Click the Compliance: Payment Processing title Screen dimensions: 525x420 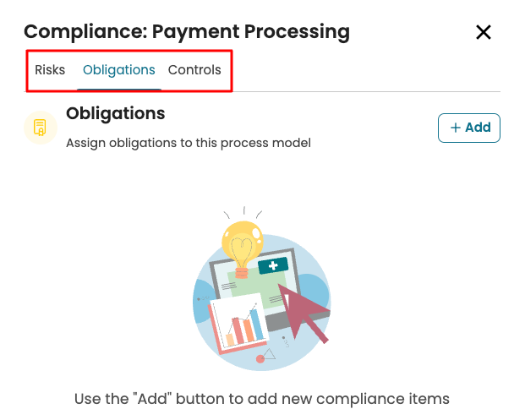pyautogui.click(x=187, y=32)
